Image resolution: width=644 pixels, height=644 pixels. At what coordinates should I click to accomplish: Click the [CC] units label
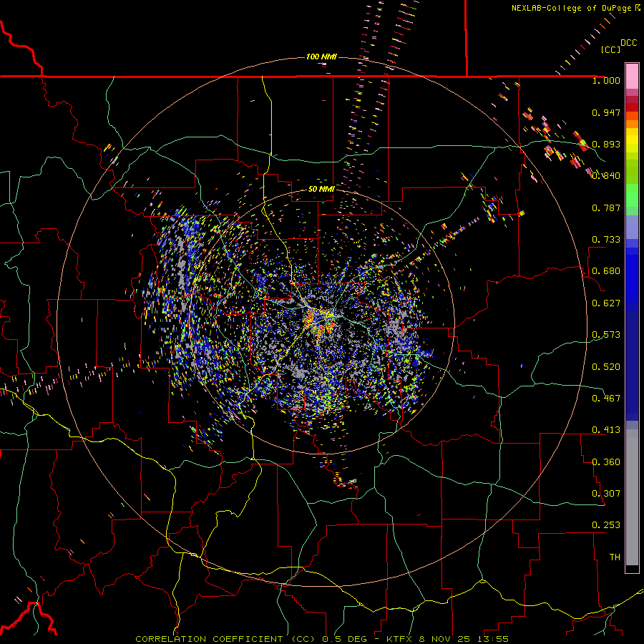[x=610, y=49]
